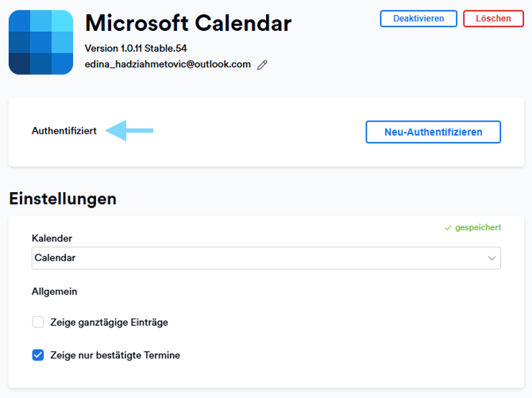Viewport: 532px width, 398px height.
Task: Click the edina_hadziahmetovic@outlook.com account email
Action: [168, 64]
